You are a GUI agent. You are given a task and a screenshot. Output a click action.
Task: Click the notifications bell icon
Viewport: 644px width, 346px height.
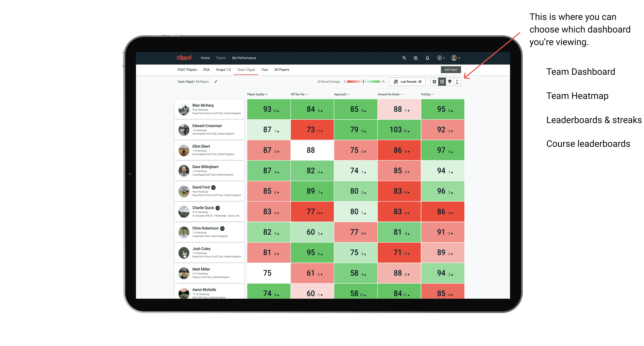pos(427,58)
